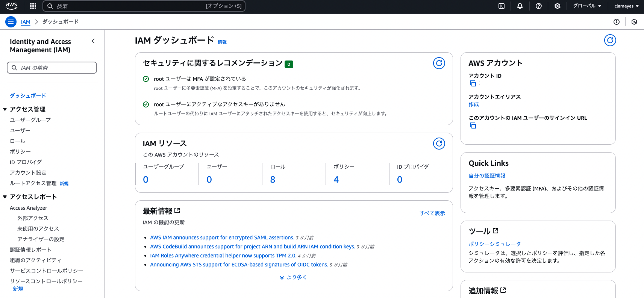Open アナライザーの設定 in the sidebar
Image resolution: width=644 pixels, height=298 pixels.
(41, 239)
